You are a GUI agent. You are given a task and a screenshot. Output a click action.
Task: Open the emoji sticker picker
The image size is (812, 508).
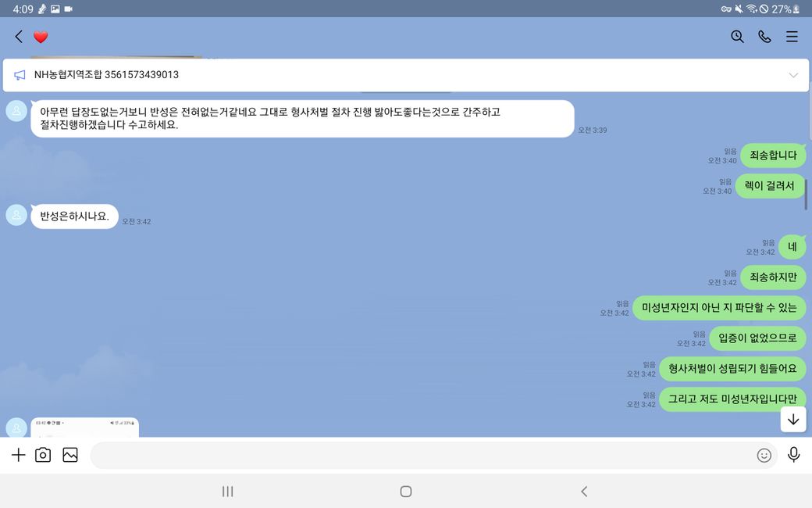click(x=764, y=455)
